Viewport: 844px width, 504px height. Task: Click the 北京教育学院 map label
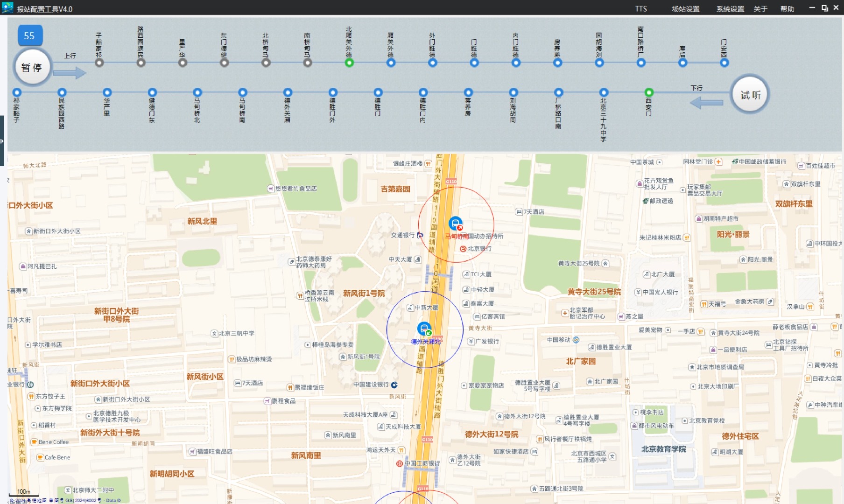tap(663, 449)
